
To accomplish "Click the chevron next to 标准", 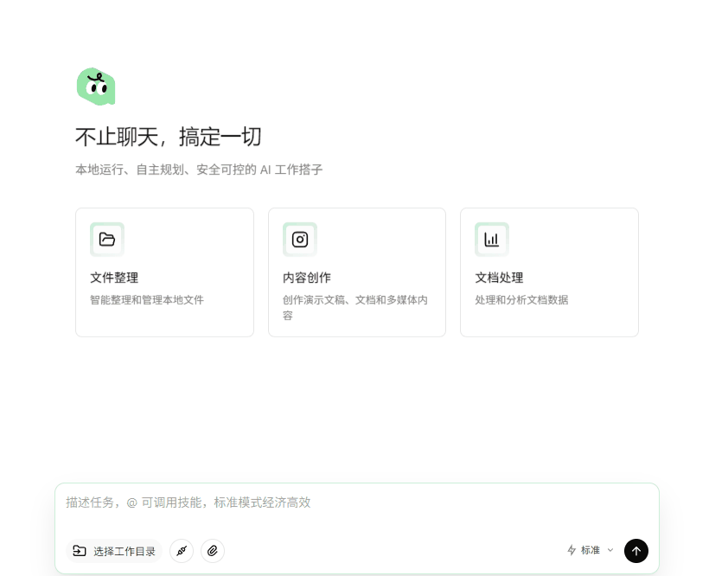I will [610, 551].
